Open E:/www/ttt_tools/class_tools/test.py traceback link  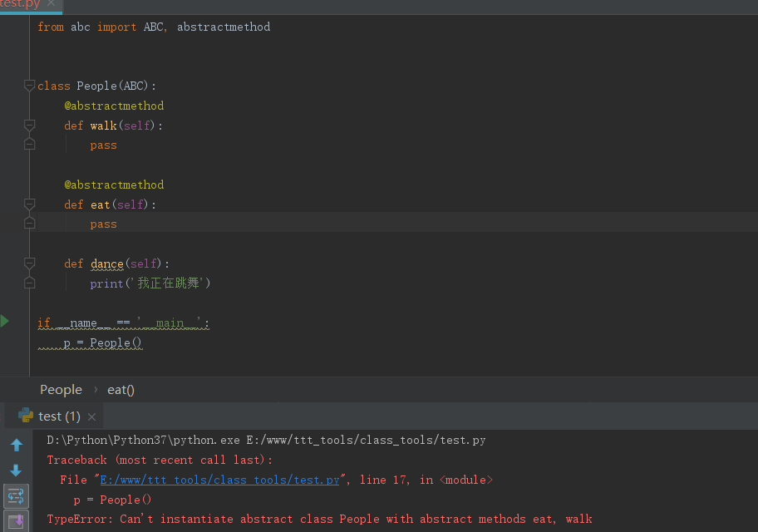pos(220,480)
